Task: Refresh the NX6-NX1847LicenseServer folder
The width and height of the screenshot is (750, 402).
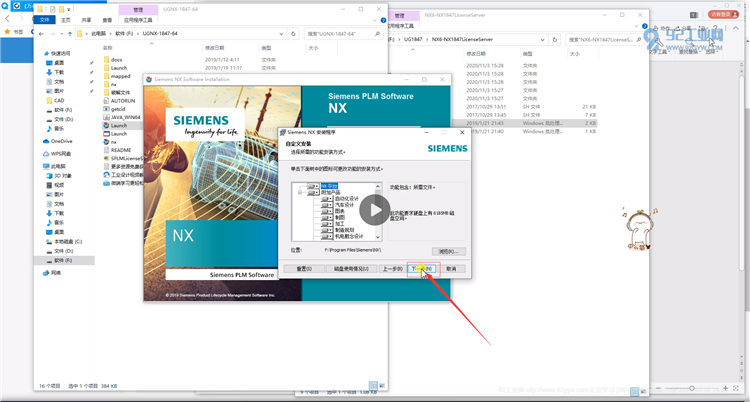Action: 555,40
